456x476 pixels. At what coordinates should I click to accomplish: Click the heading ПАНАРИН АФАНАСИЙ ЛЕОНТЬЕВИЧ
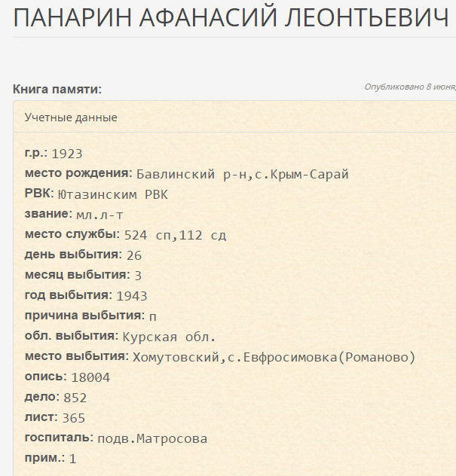231,18
